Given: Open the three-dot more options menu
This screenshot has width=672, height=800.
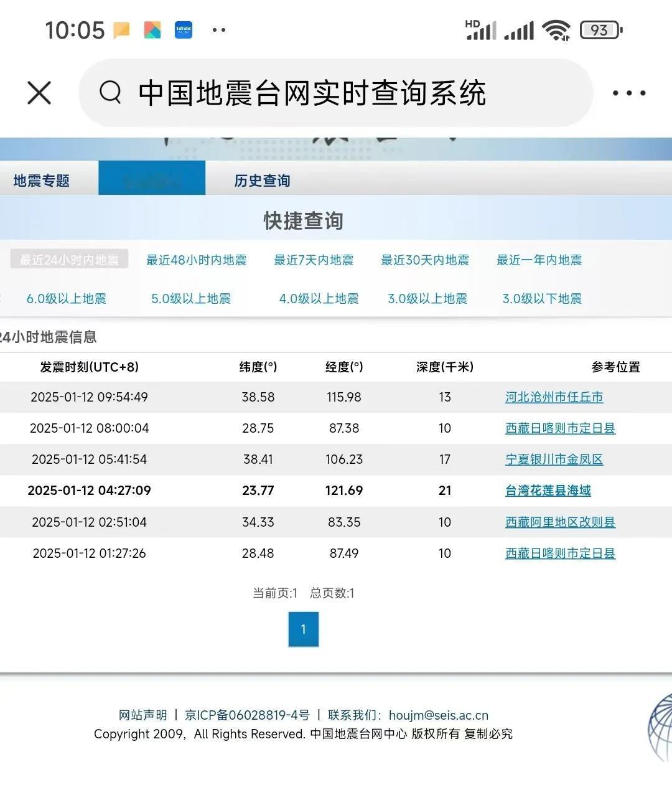Looking at the screenshot, I should pyautogui.click(x=628, y=93).
